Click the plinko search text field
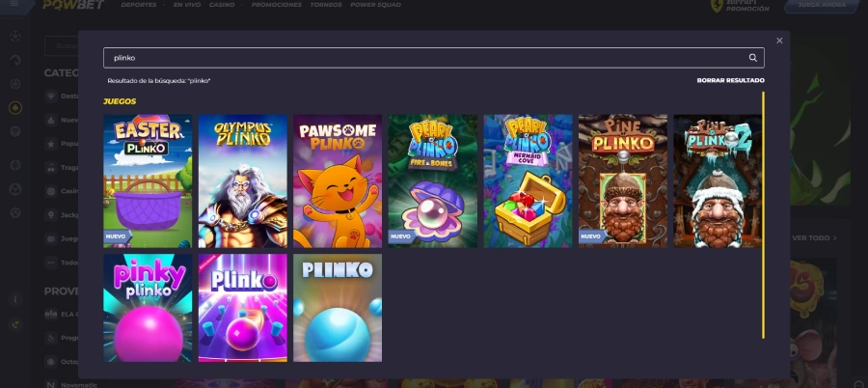The width and height of the screenshot is (868, 388). (x=433, y=58)
